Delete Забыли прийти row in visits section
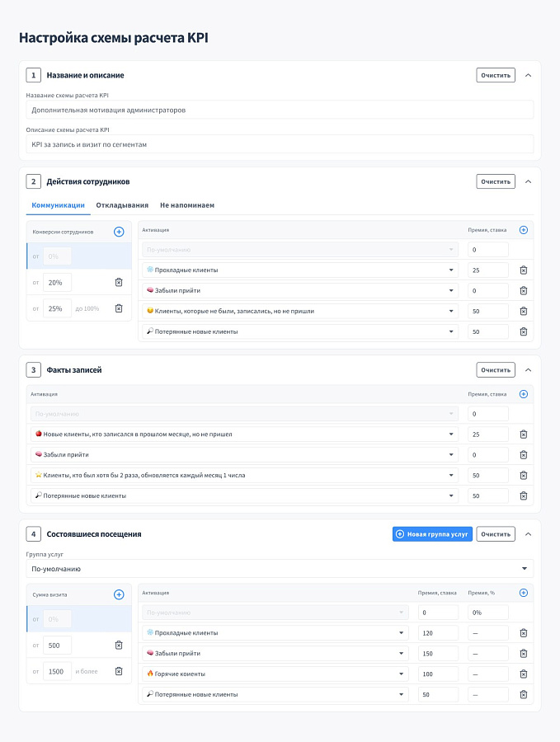This screenshot has width=560, height=742. (524, 654)
